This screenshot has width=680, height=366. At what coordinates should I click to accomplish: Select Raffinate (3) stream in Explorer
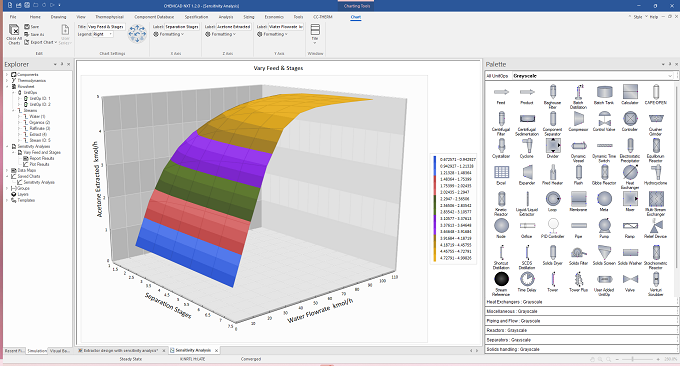point(39,128)
